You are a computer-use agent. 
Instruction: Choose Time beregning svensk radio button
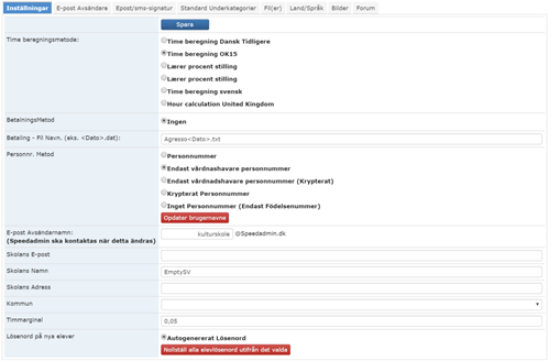pos(164,90)
